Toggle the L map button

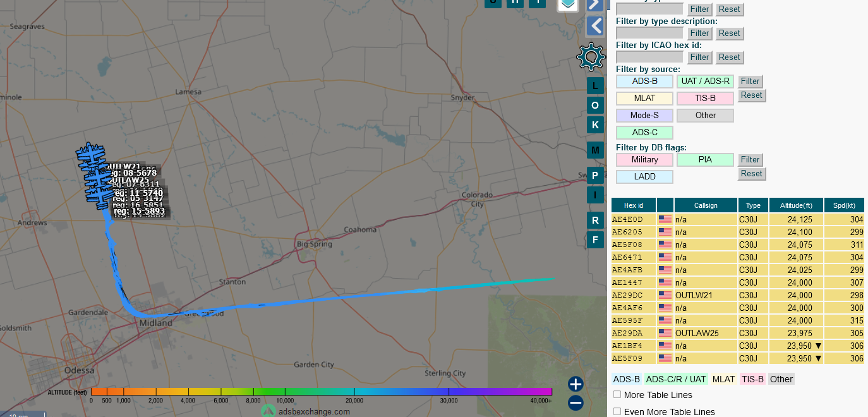point(595,85)
